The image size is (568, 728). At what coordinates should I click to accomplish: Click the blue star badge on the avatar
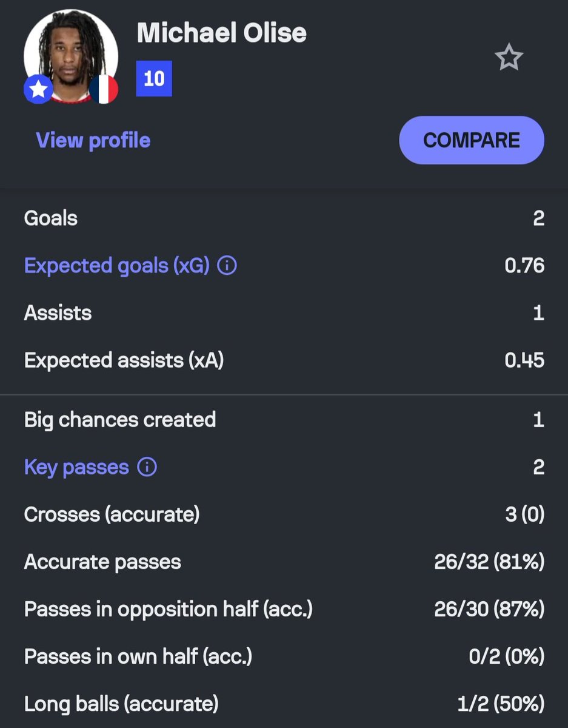[x=38, y=90]
